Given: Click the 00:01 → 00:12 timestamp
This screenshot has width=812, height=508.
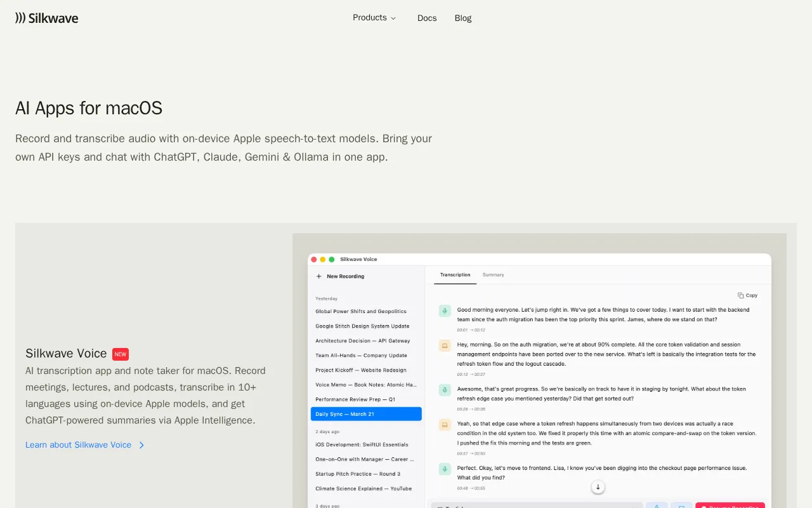Looking at the screenshot, I should click(x=471, y=330).
